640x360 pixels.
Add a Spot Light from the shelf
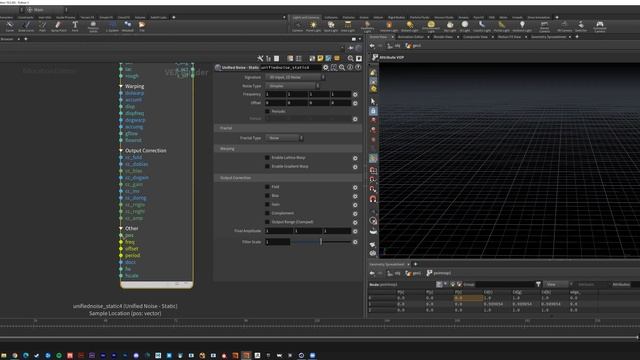(x=331, y=27)
